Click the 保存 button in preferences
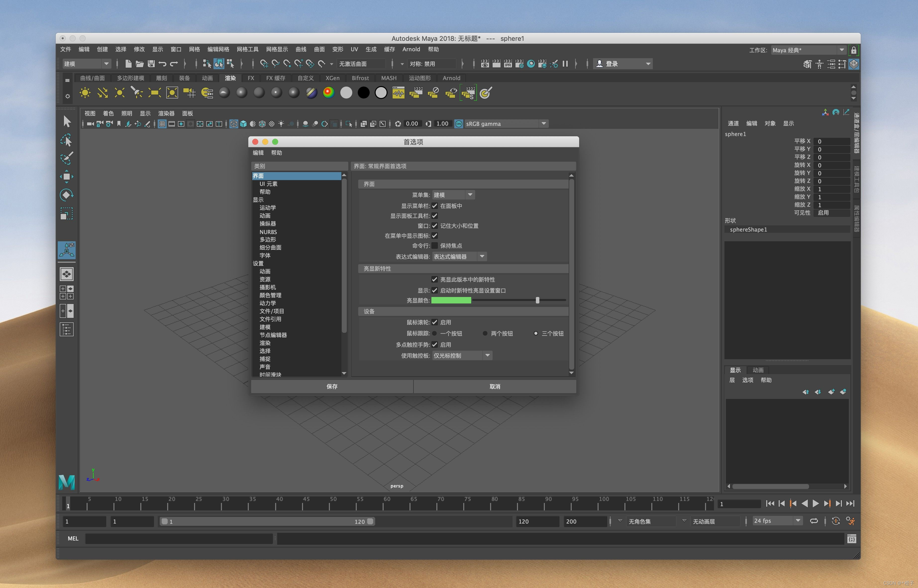The height and width of the screenshot is (588, 918). click(332, 386)
